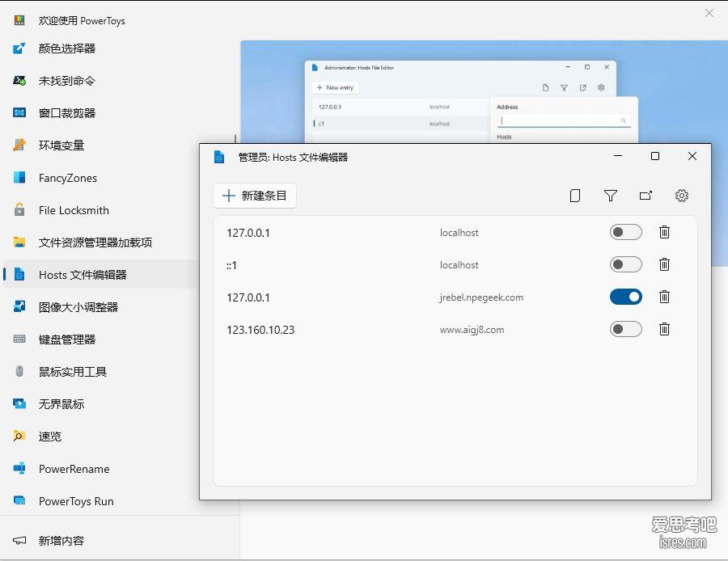
Task: Click the open hosts file icon
Action: pyautogui.click(x=645, y=196)
